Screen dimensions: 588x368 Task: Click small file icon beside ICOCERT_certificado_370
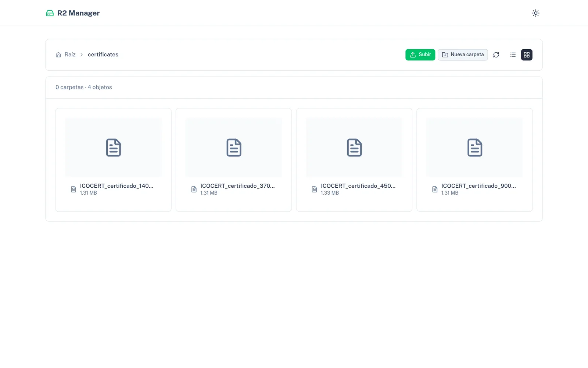(x=194, y=189)
